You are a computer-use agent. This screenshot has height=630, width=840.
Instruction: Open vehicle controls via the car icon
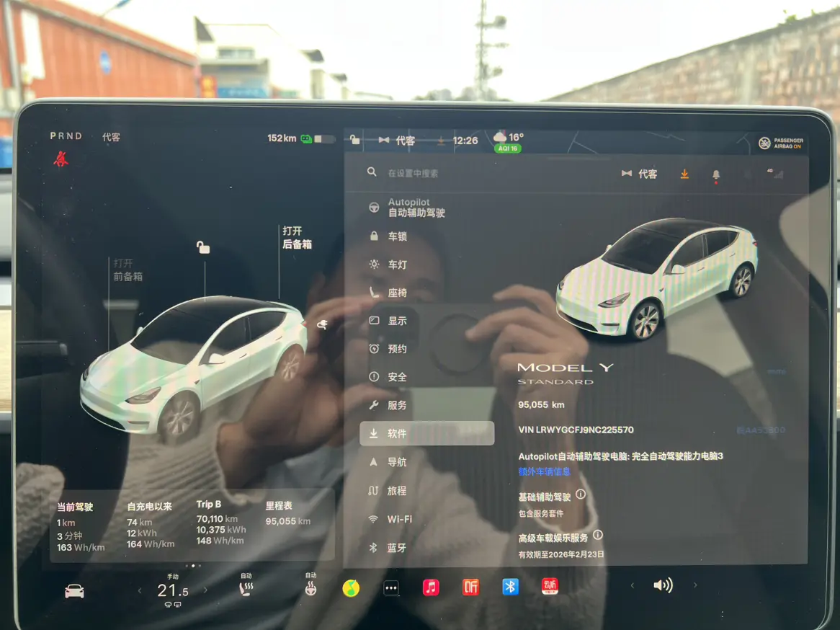coord(74,591)
